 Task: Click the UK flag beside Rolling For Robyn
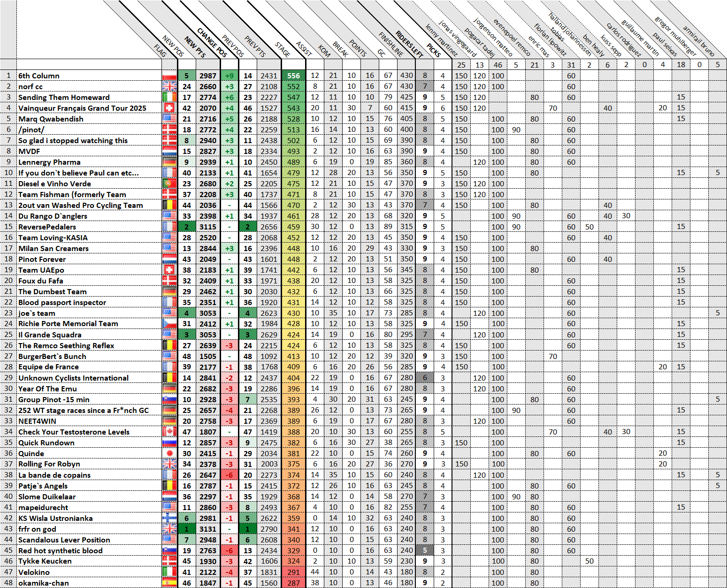click(169, 464)
